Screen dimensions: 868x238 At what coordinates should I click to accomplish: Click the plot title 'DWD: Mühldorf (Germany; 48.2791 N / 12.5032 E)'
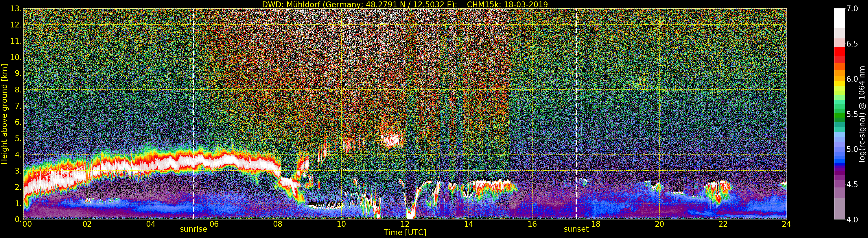pos(360,4)
